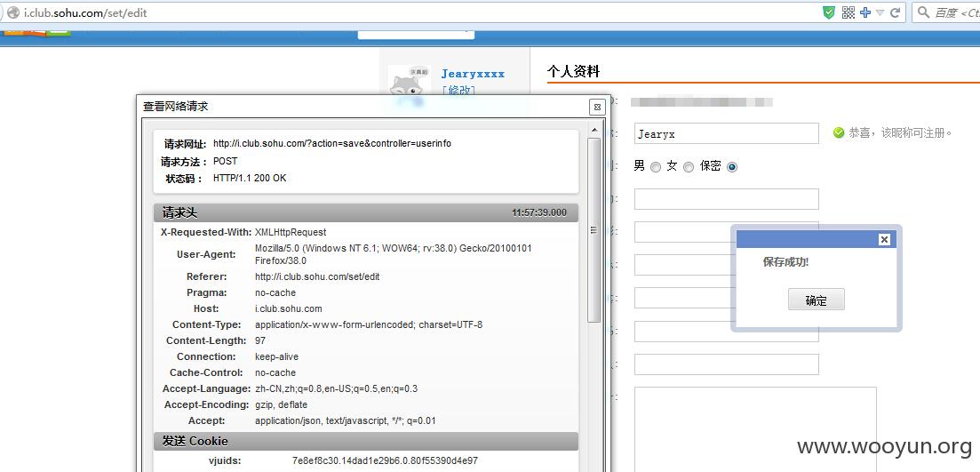Expand the address bar history dropdown arrow
980x472 pixels.
880,12
